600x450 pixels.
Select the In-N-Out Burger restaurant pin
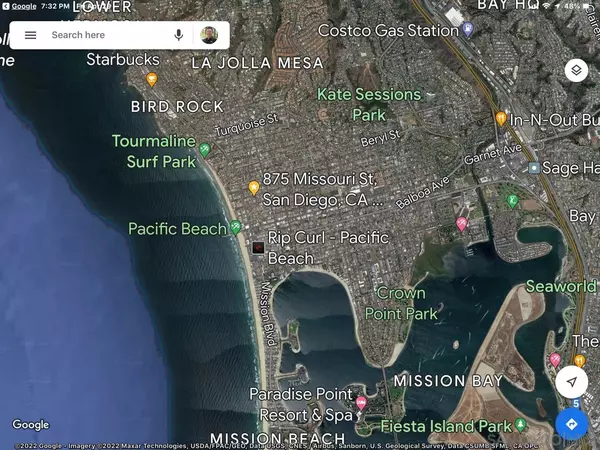click(501, 118)
